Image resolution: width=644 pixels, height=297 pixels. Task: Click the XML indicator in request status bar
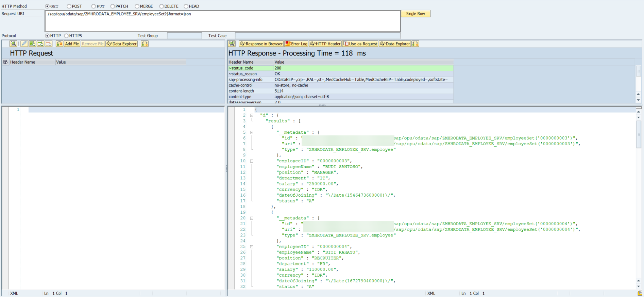pyautogui.click(x=14, y=293)
